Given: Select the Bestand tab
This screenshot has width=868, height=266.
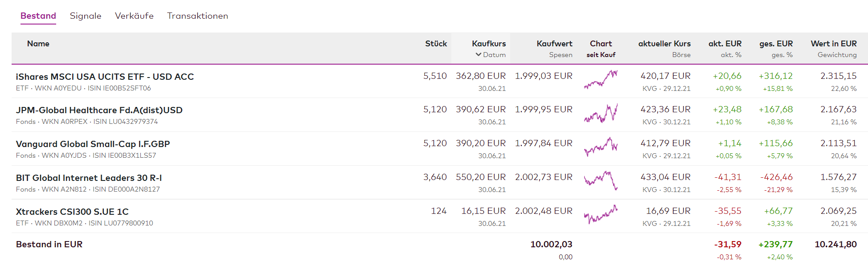Looking at the screenshot, I should click(x=38, y=16).
